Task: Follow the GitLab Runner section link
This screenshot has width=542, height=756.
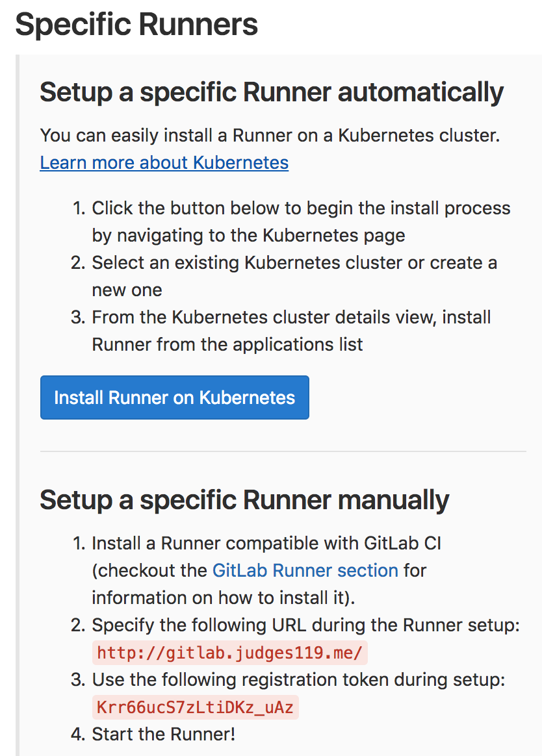Action: pos(305,570)
